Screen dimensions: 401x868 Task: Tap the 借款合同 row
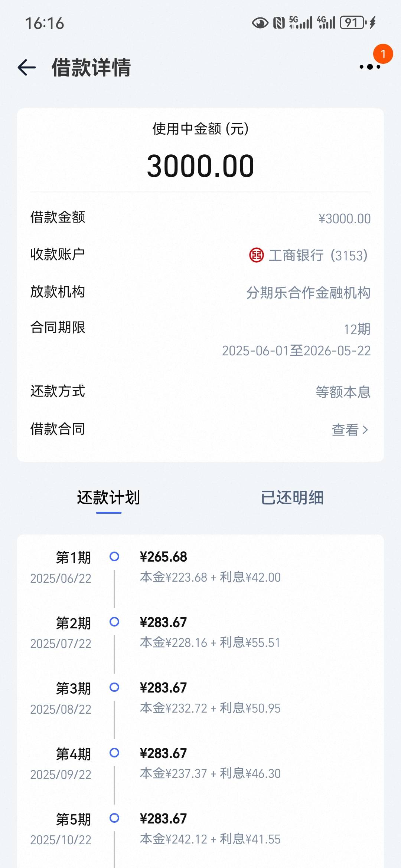pos(200,430)
